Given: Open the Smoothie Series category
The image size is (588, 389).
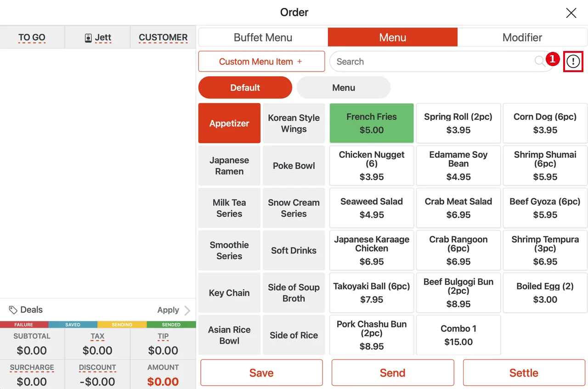Looking at the screenshot, I should 229,250.
